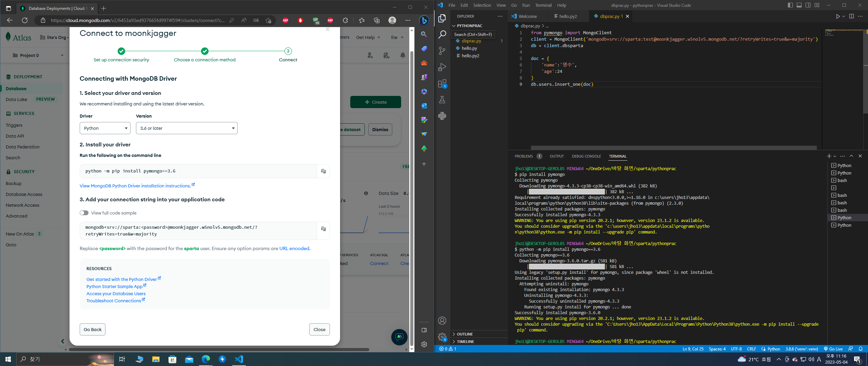Image resolution: width=868 pixels, height=366 pixels.
Task: Select the highlighted Python terminal entry
Action: tap(847, 218)
